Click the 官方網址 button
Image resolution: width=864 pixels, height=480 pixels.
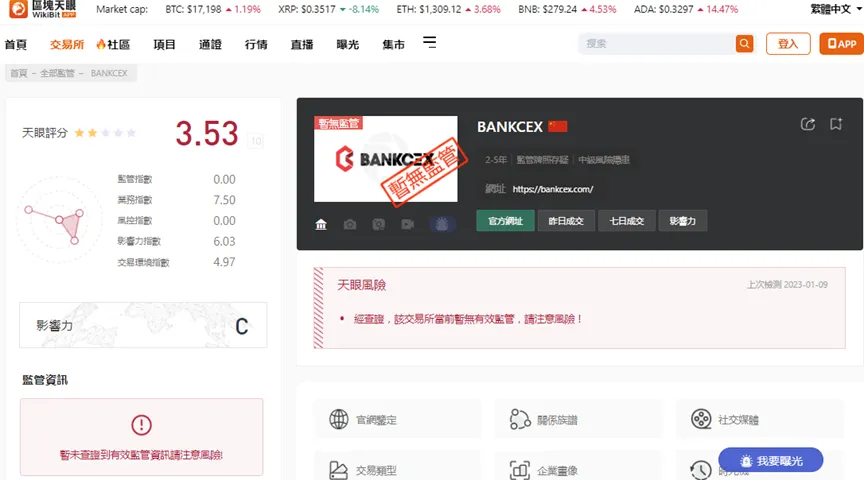pos(505,221)
